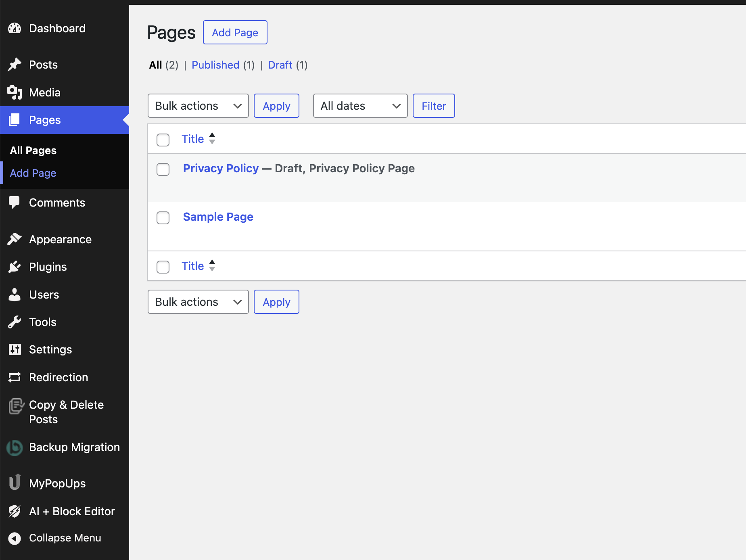Open Redirection via its arrows icon
The height and width of the screenshot is (560, 746).
coord(15,377)
